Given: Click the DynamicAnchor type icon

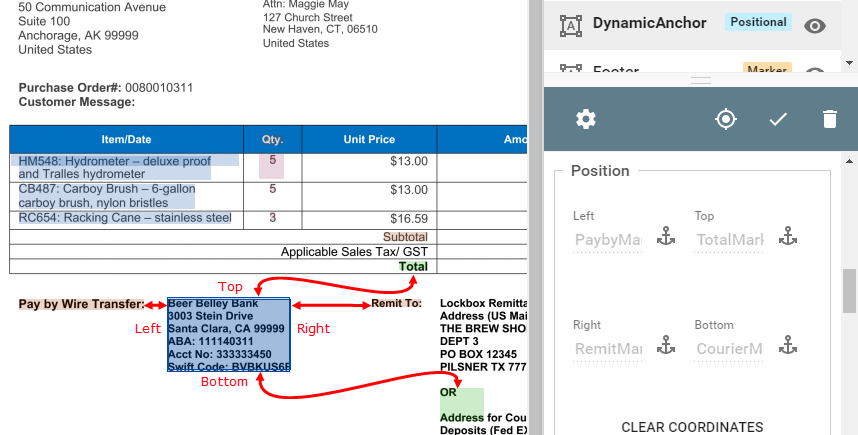Looking at the screenshot, I should coord(571,24).
